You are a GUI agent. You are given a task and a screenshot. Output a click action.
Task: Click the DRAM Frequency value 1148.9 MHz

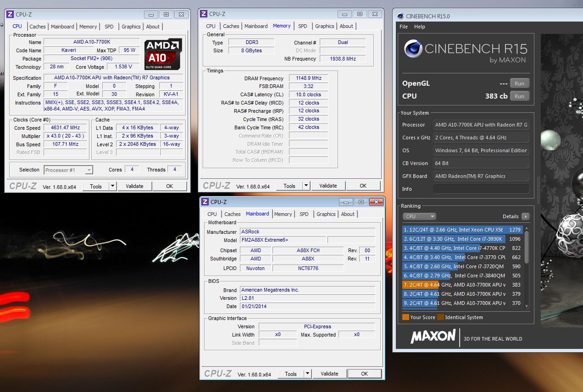point(308,78)
